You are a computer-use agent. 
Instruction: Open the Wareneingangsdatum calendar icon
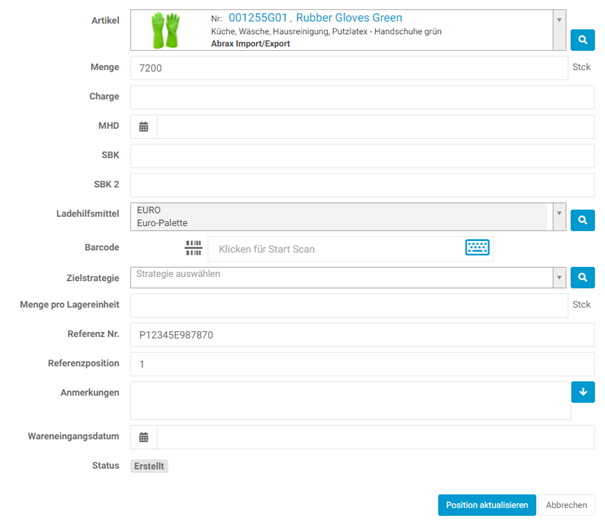coord(144,437)
